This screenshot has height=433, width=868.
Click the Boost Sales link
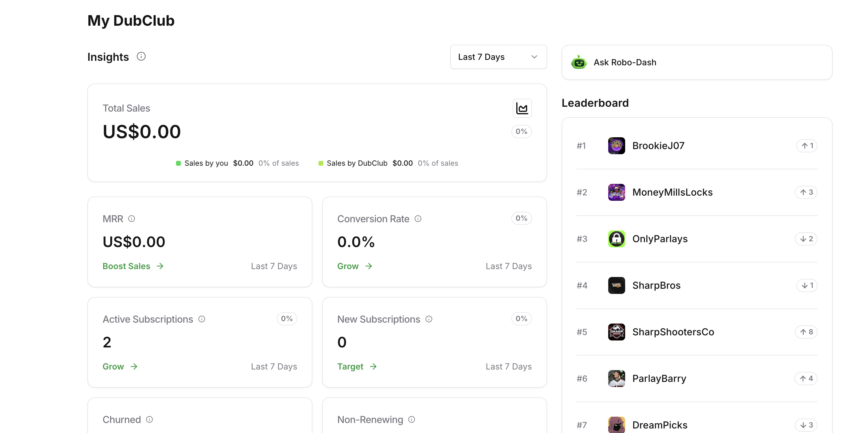[x=133, y=266]
